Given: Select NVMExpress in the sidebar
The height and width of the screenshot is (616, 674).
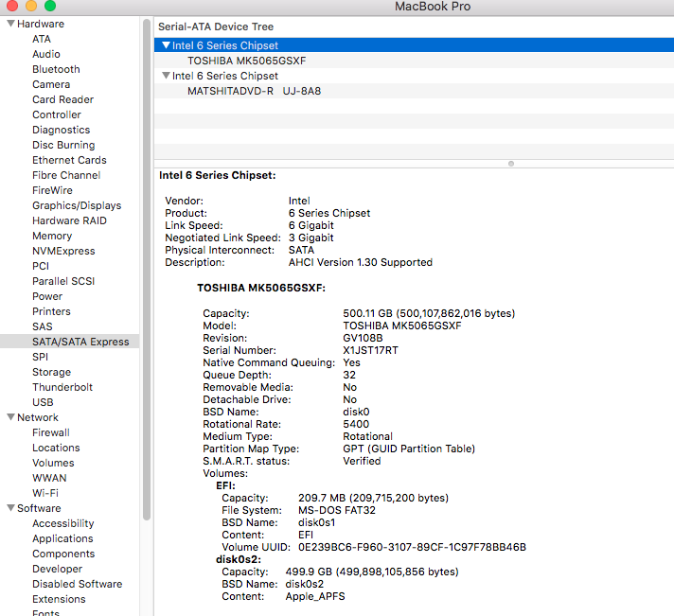Looking at the screenshot, I should coord(63,251).
